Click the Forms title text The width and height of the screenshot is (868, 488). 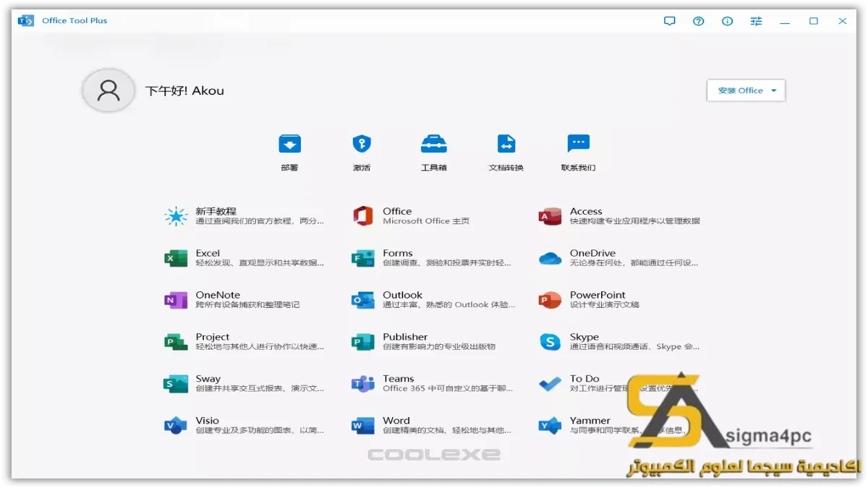398,253
